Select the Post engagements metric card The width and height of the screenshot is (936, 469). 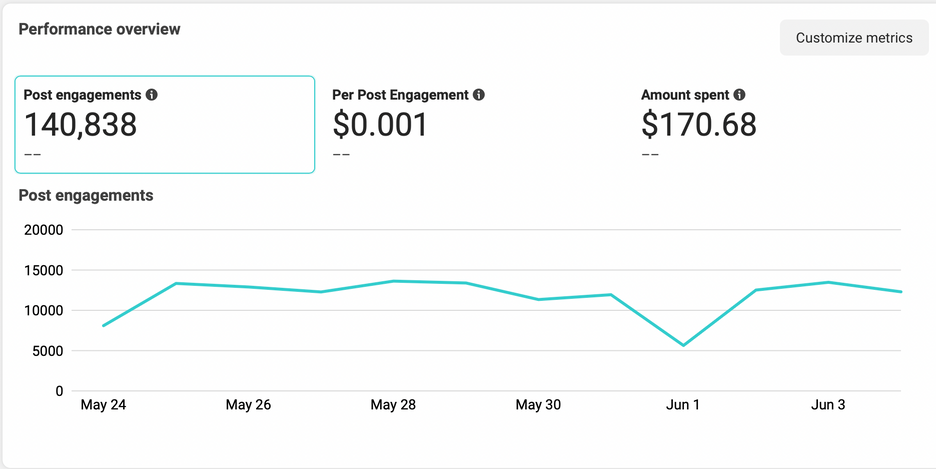pos(165,124)
